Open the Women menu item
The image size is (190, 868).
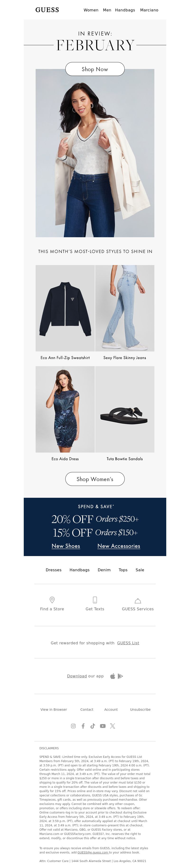point(91,10)
